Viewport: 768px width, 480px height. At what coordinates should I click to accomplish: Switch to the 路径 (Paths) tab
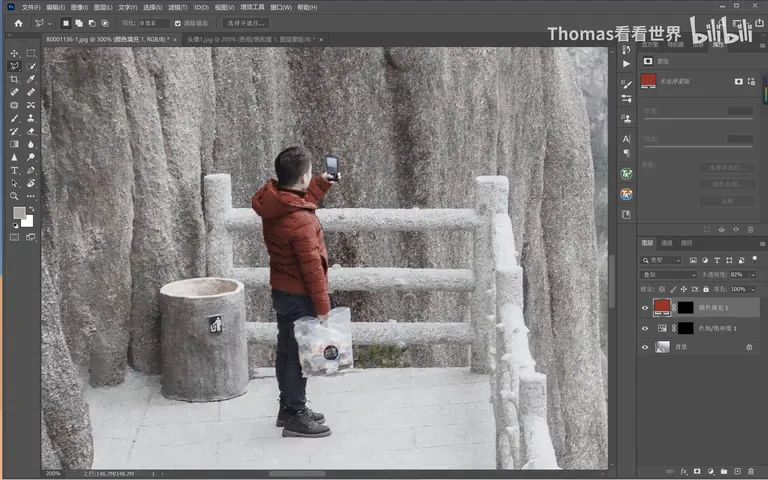click(x=686, y=243)
